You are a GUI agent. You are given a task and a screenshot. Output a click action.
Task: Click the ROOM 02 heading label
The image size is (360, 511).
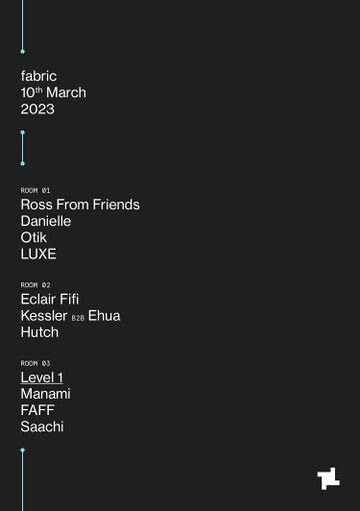(x=35, y=285)
